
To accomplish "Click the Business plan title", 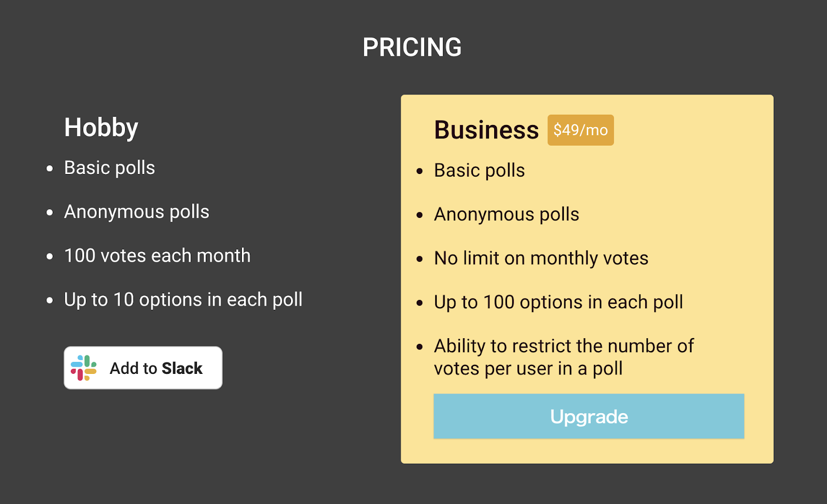I will coord(486,130).
